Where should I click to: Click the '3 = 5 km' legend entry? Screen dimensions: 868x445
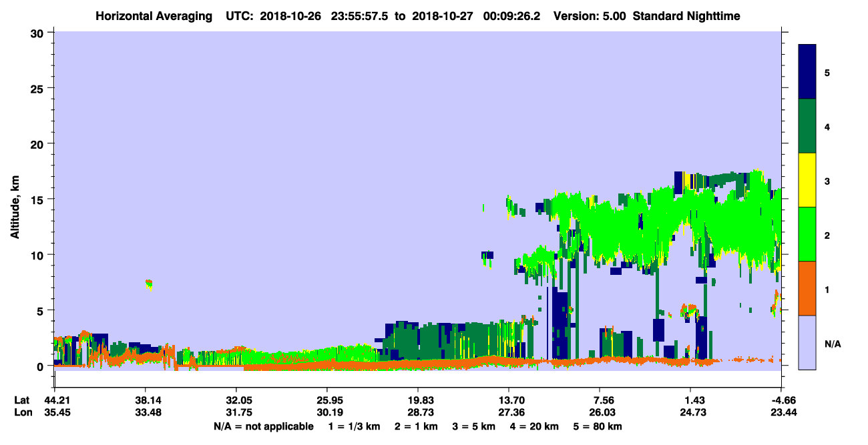click(474, 426)
